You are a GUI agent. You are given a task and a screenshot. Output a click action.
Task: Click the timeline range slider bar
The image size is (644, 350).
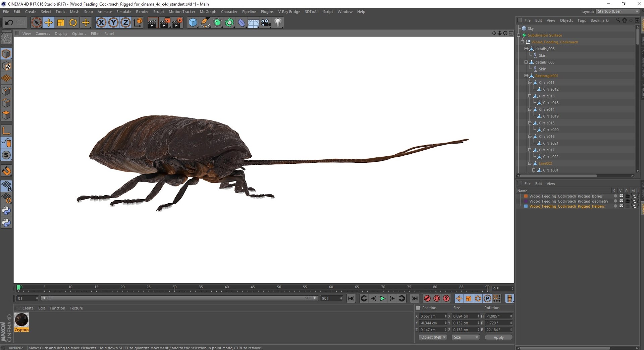179,298
